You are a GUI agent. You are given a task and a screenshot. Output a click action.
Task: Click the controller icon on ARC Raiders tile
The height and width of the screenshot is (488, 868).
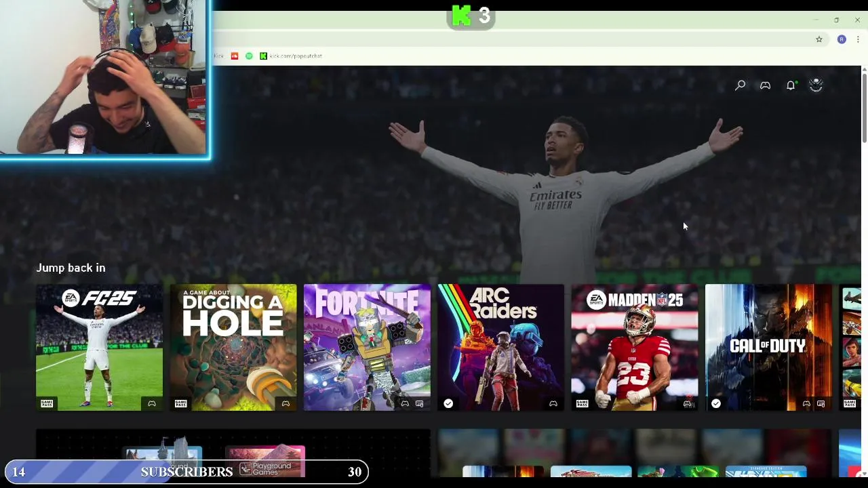tap(553, 404)
